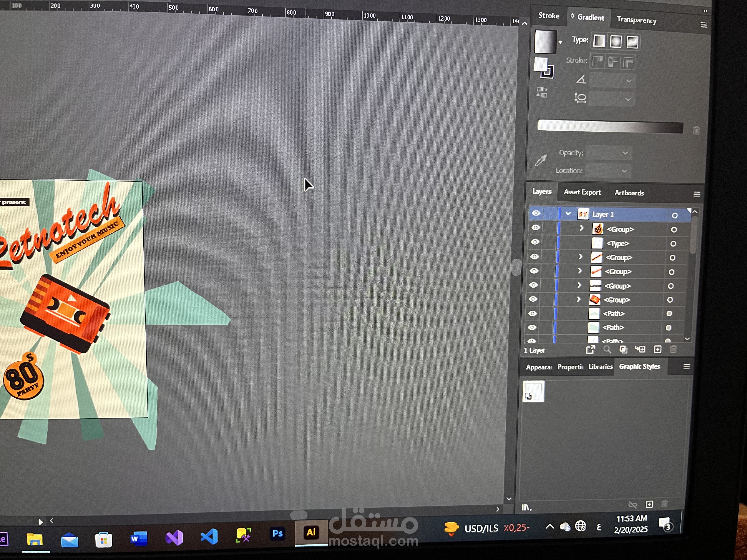
Task: Toggle visibility of the first <Path> item
Action: 533,314
